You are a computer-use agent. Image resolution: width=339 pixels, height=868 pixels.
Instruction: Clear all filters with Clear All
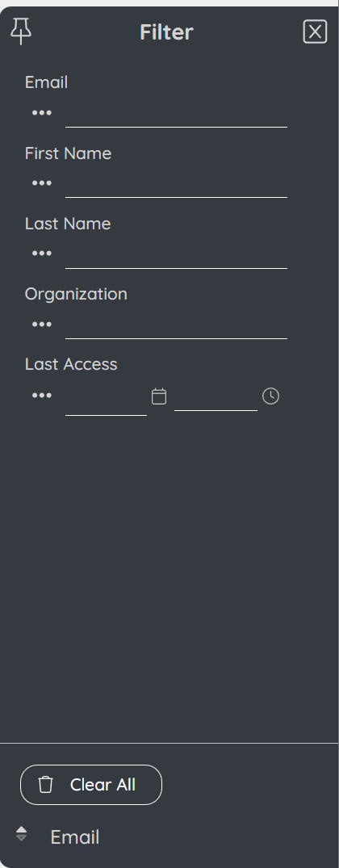pos(91,784)
